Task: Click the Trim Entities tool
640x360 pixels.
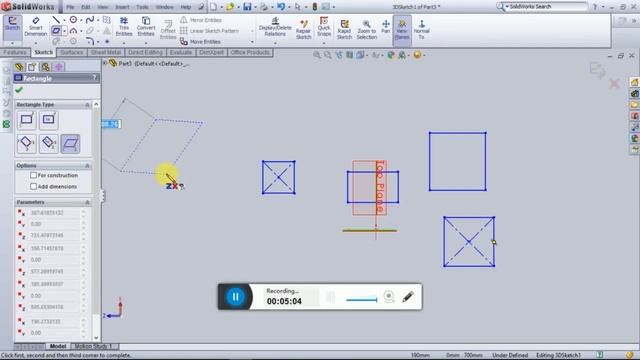Action: click(x=124, y=27)
